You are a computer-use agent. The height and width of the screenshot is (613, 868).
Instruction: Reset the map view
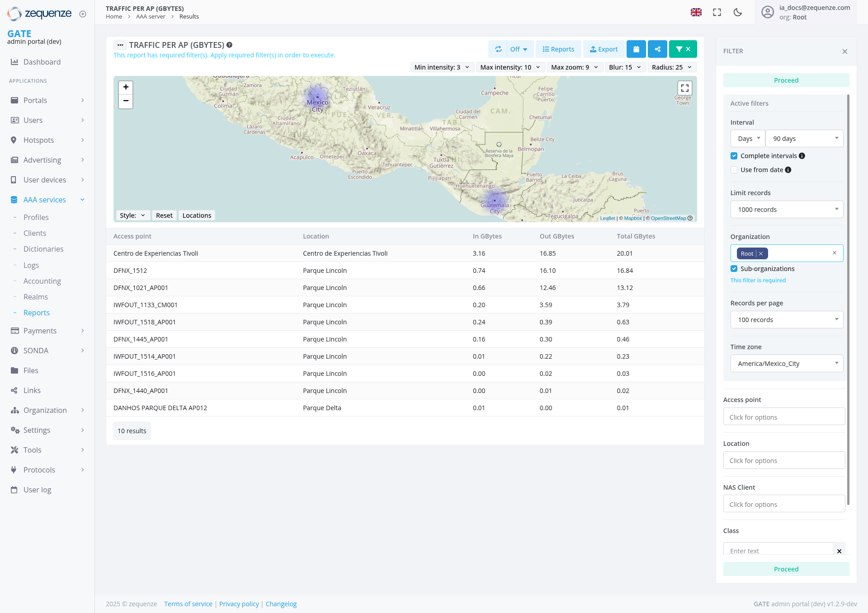point(164,215)
